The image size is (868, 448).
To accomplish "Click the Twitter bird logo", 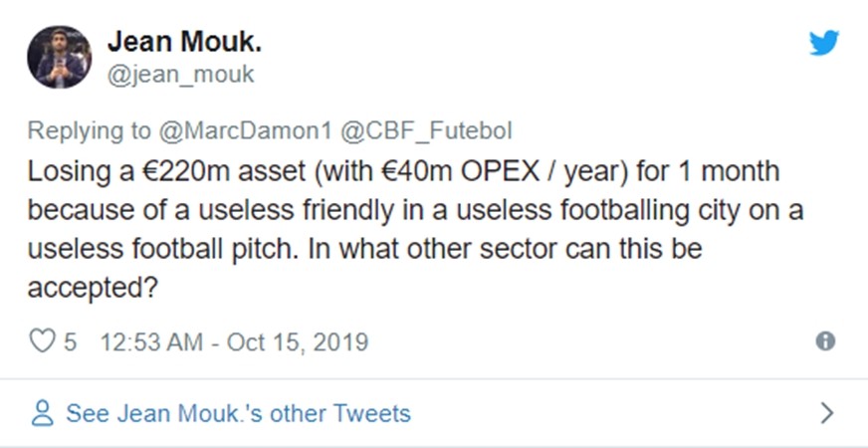I will tap(824, 44).
